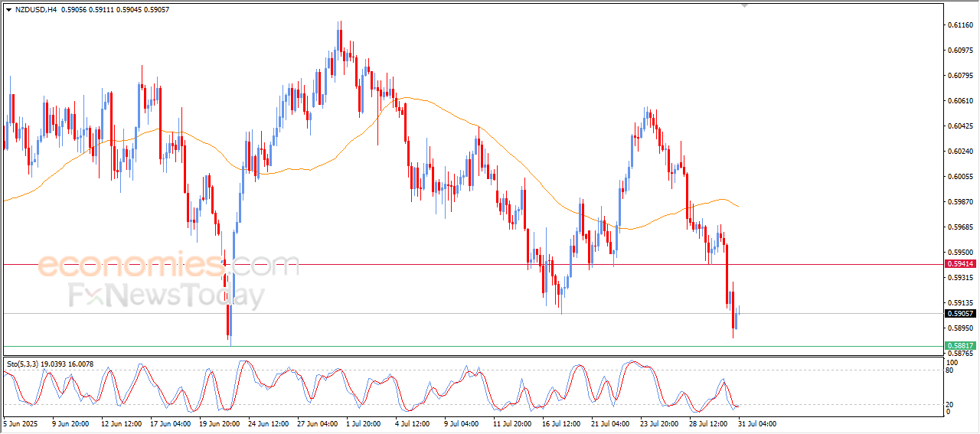Click the 0.61160 price axis label

pyautogui.click(x=960, y=25)
